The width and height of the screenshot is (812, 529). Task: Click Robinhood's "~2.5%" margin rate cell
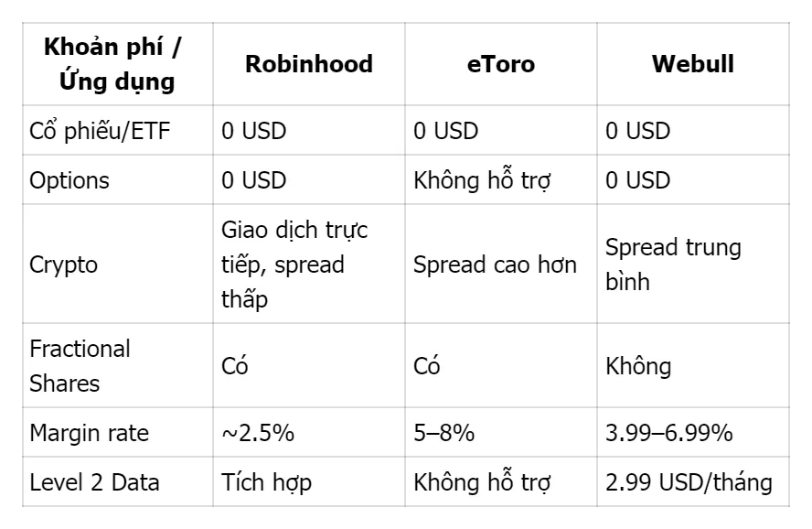[x=258, y=433]
